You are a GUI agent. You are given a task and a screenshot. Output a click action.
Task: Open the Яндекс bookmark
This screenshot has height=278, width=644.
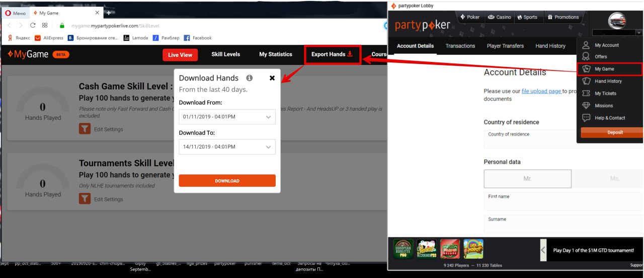(19, 38)
